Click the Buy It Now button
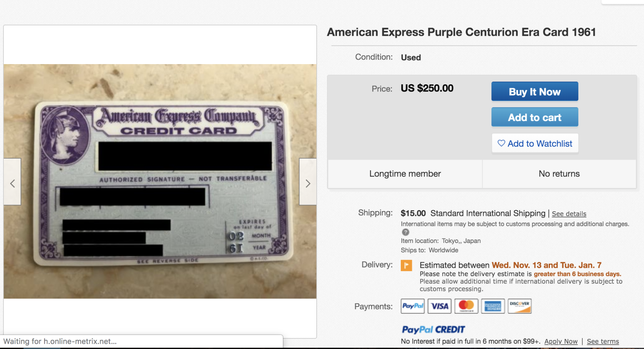 click(534, 92)
